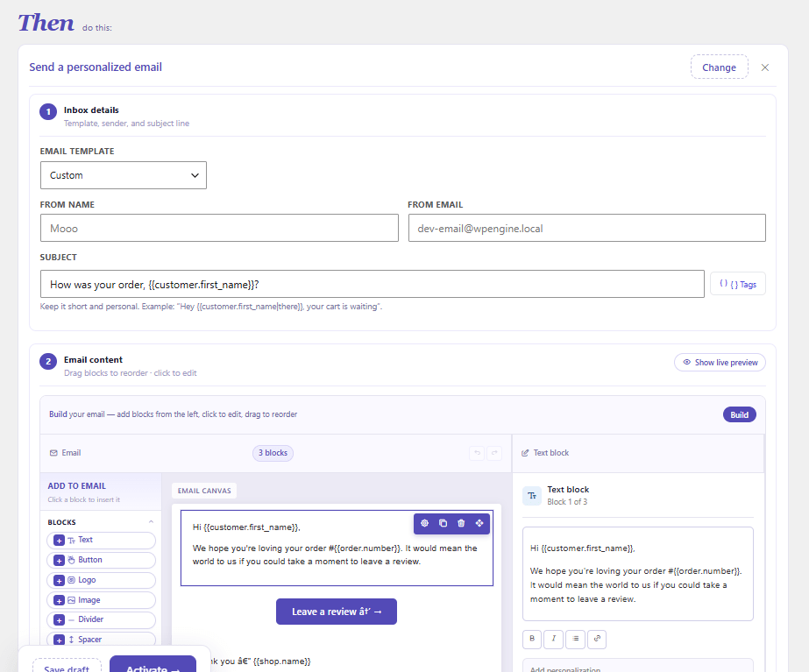Viewport: 809px width, 672px height.
Task: Click into the Subject line field
Action: (372, 284)
